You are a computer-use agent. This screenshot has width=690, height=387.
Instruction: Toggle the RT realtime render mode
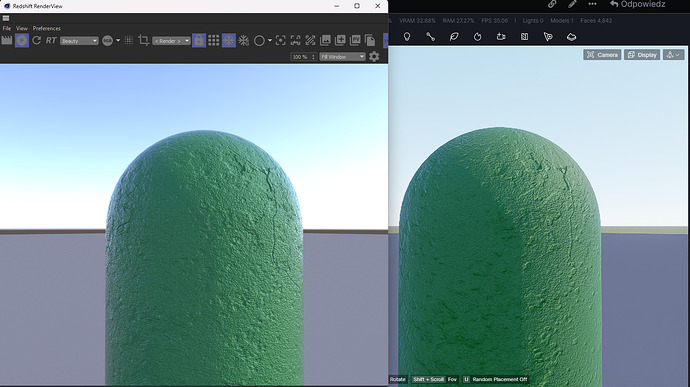click(x=51, y=41)
